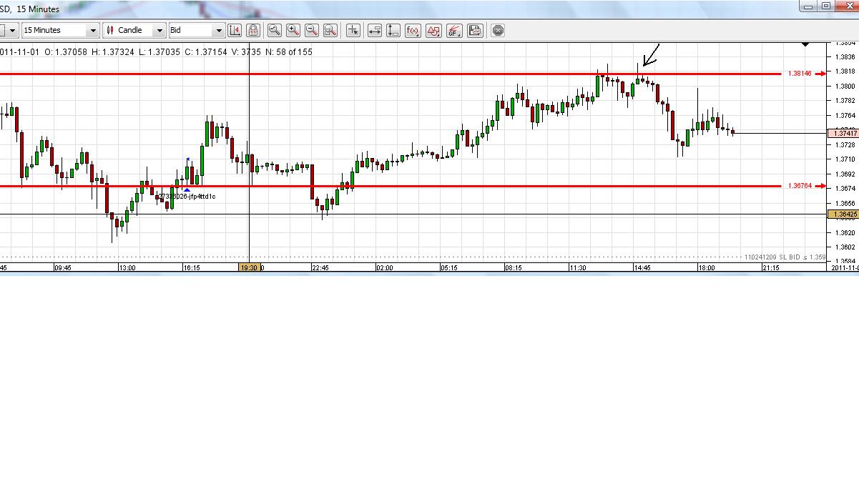The image size is (859, 504).
Task: Click the 1.3692 price axis label
Action: point(845,174)
